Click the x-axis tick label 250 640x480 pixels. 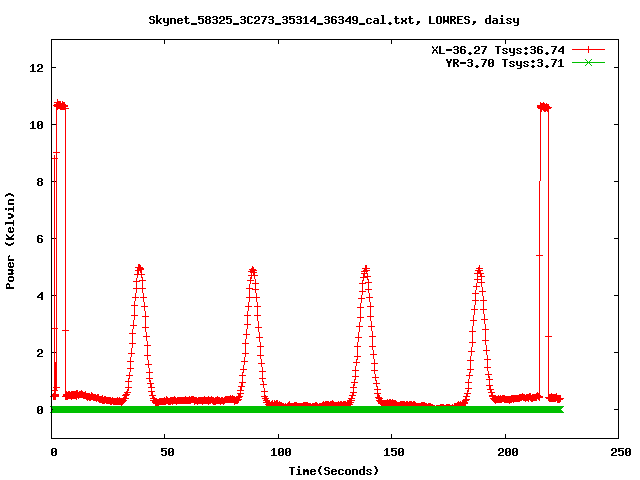pyautogui.click(x=621, y=452)
